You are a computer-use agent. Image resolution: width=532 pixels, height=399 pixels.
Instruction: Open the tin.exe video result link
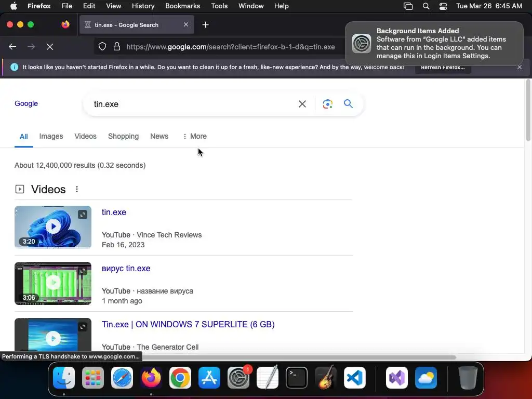[x=114, y=212]
